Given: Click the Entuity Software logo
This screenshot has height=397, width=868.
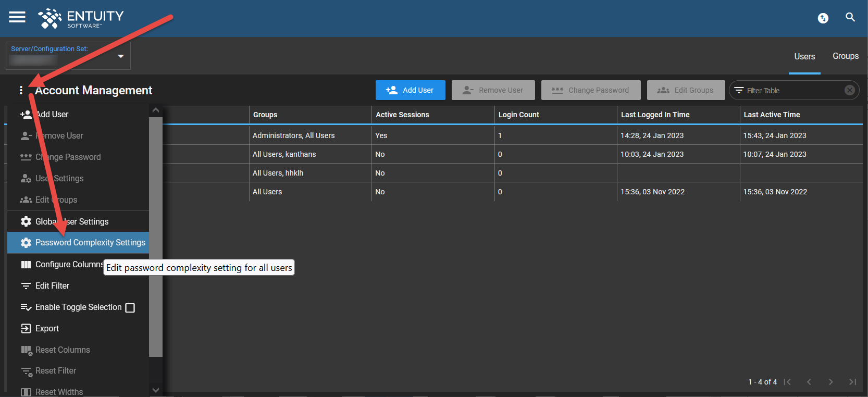Looking at the screenshot, I should 81,18.
